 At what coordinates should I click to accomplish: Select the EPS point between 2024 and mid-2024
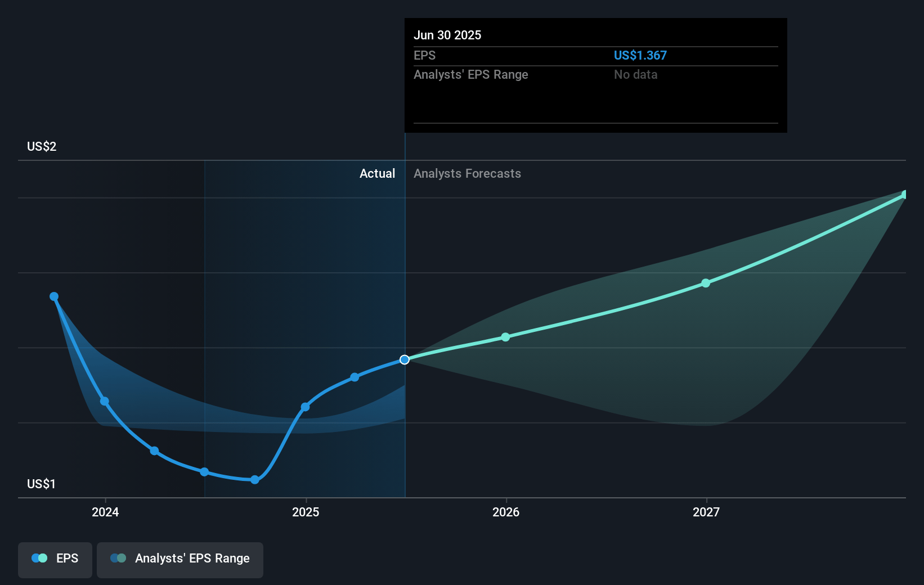point(154,451)
